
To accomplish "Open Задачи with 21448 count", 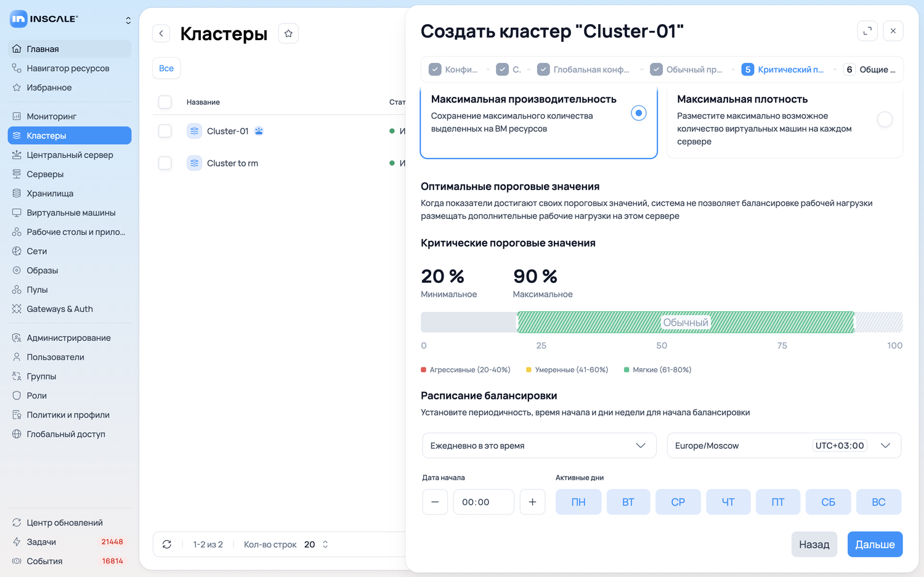I will click(x=70, y=542).
